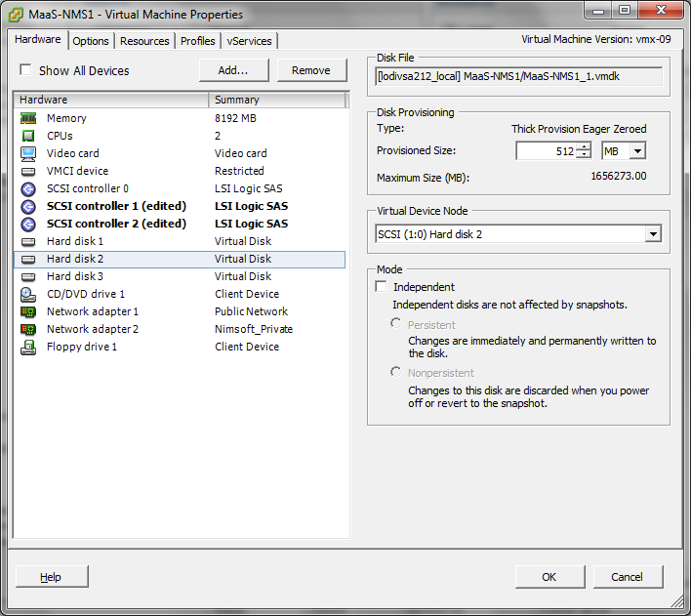
Task: Click the Floppy drive 1 icon
Action: pyautogui.click(x=28, y=347)
